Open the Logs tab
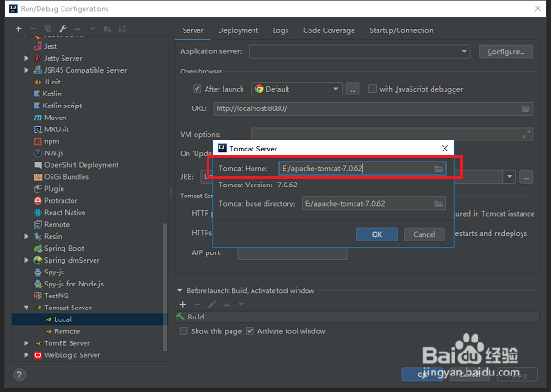The width and height of the screenshot is (551, 392). click(x=280, y=30)
